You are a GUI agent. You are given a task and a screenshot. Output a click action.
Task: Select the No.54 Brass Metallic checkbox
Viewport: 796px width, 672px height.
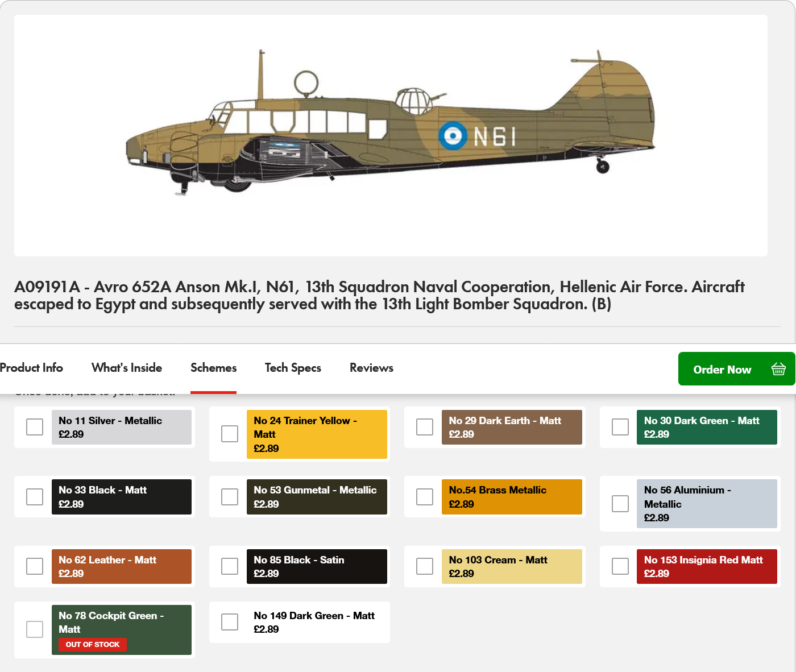click(425, 497)
